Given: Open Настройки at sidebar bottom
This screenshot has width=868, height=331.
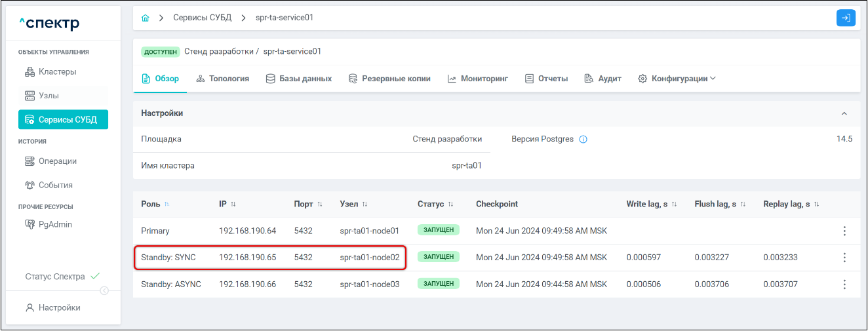Looking at the screenshot, I should tap(58, 307).
